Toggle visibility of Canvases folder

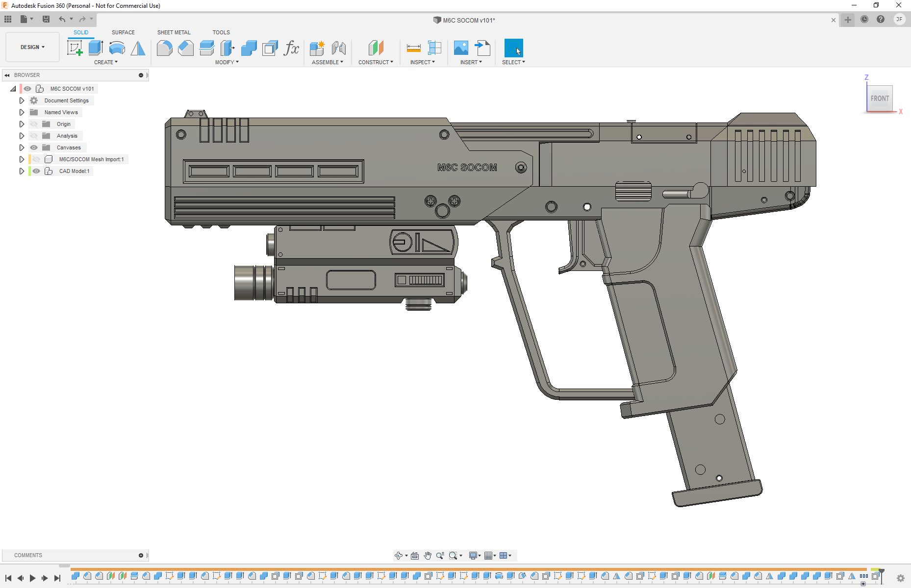click(34, 147)
